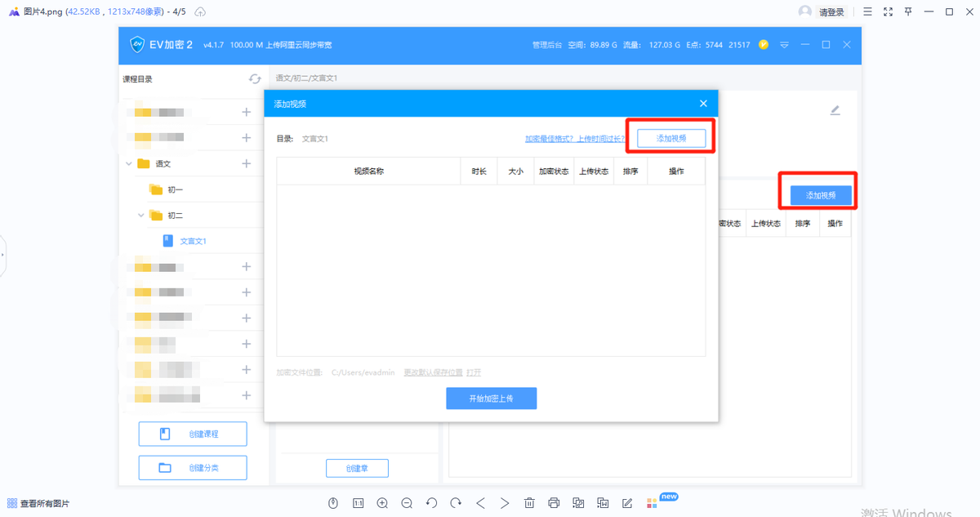
Task: Rotate the image counterclockwise
Action: click(x=431, y=503)
